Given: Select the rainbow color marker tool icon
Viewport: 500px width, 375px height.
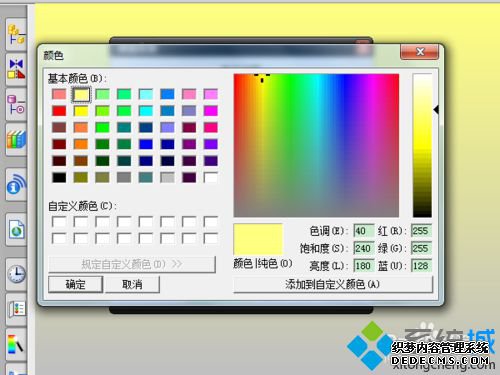Looking at the screenshot, I should click(16, 345).
